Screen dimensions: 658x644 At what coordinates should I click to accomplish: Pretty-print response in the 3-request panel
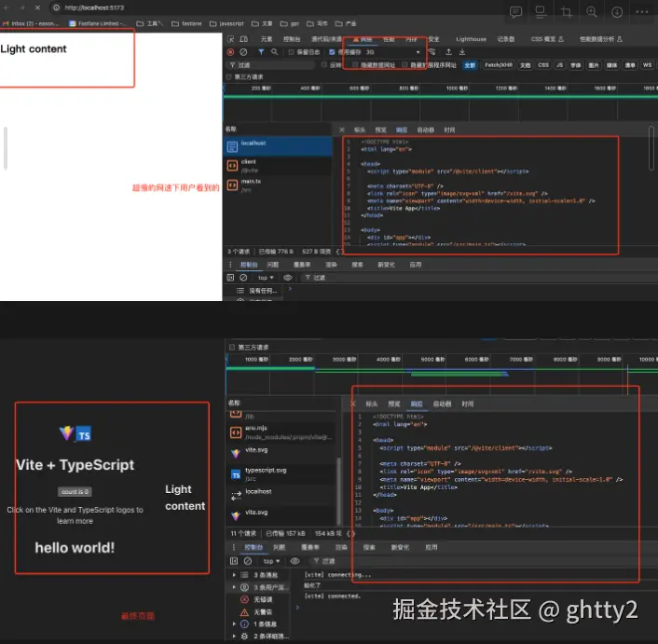[339, 252]
